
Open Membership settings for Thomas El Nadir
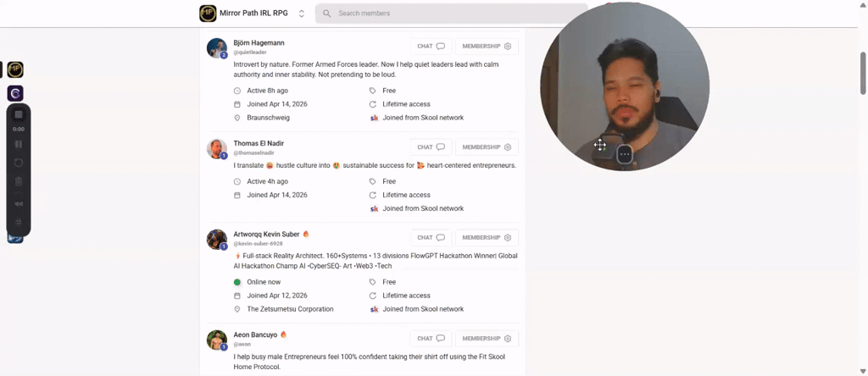click(x=487, y=147)
